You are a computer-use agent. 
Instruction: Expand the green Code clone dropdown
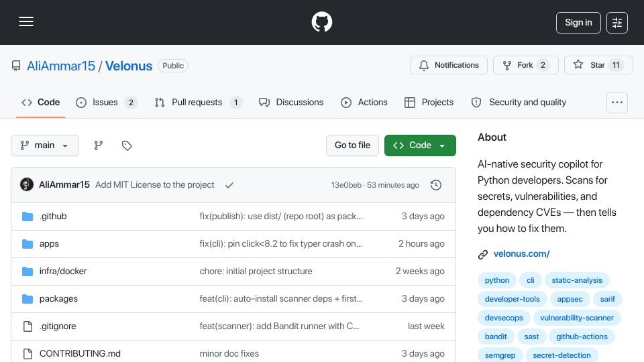pyautogui.click(x=420, y=145)
